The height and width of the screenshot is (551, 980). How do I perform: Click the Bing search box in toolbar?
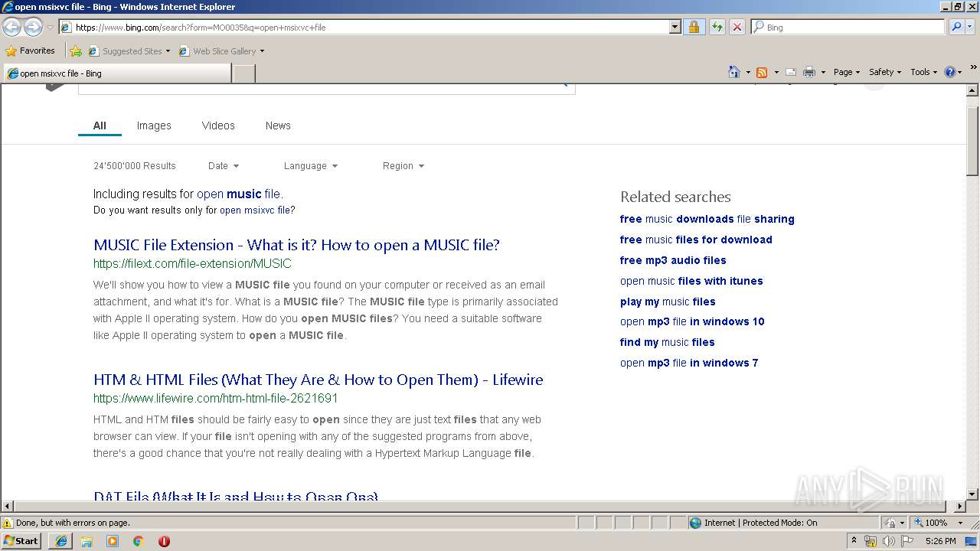[848, 27]
